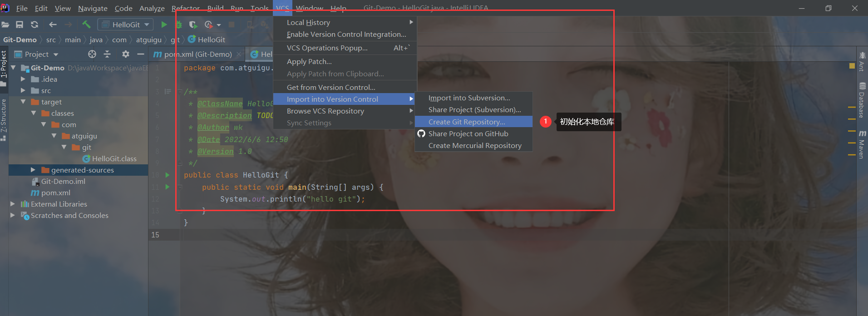
Task: Run with Coverage shield icon
Action: [x=193, y=25]
